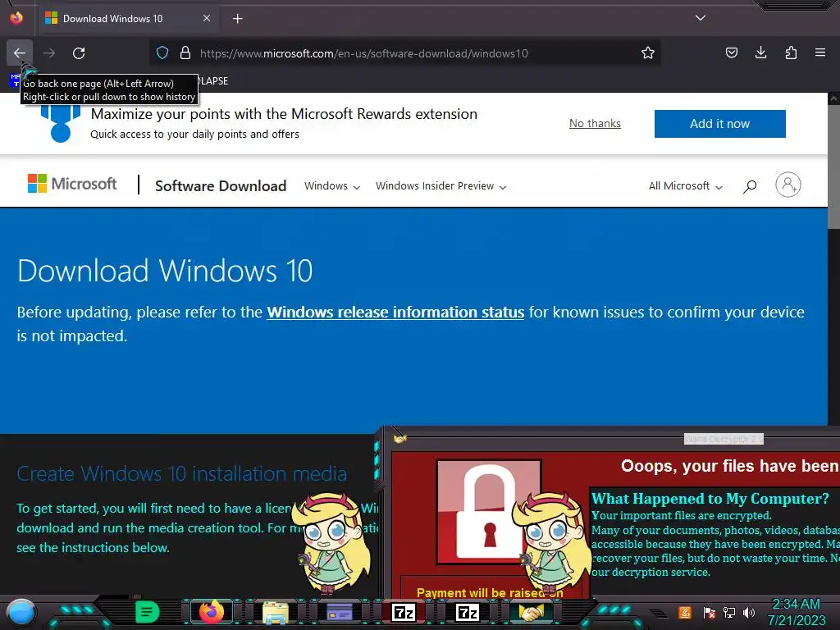Reload the current page
This screenshot has height=630, width=840.
point(79,53)
